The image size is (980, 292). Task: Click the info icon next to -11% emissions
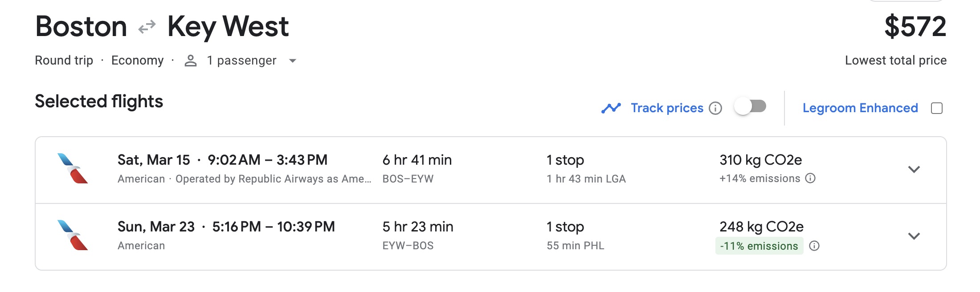815,246
